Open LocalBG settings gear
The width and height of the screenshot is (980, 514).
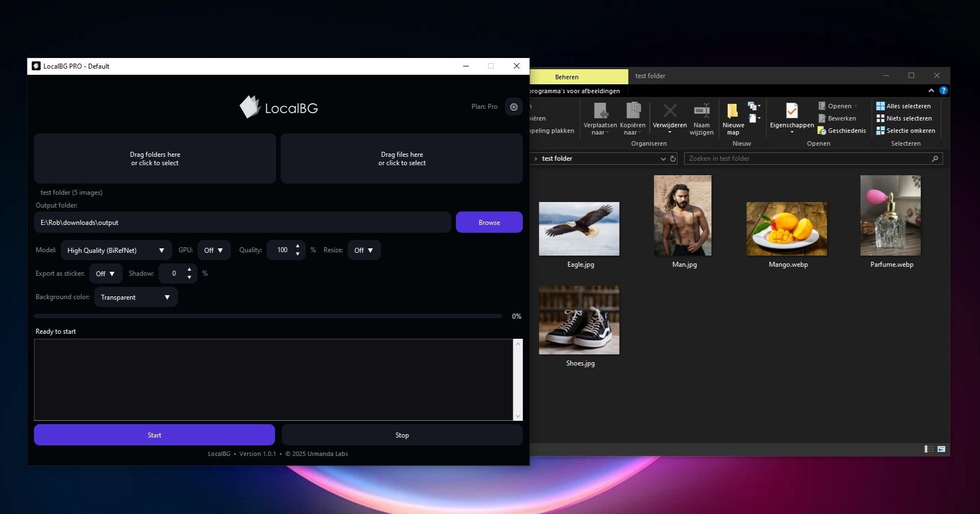point(513,107)
